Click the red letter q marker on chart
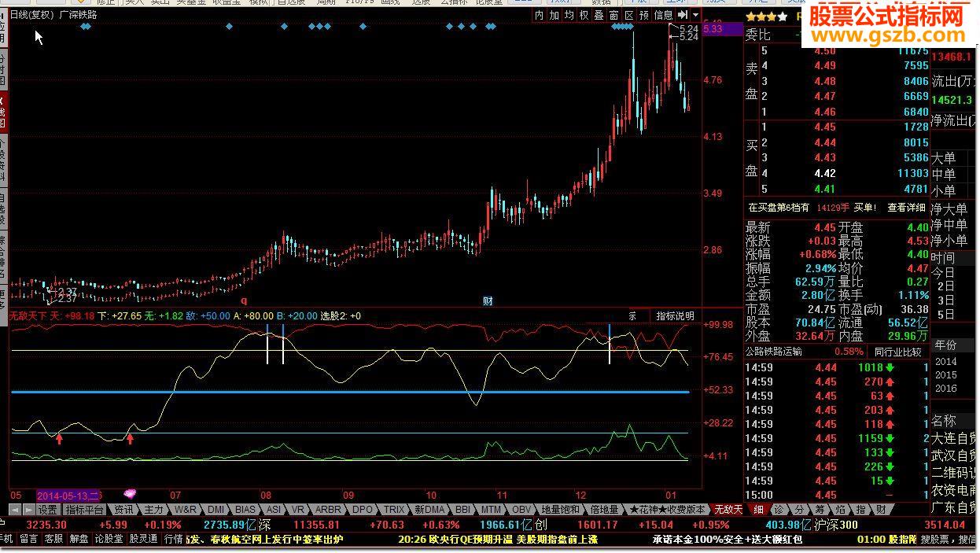This screenshot has width=980, height=553. pyautogui.click(x=244, y=300)
